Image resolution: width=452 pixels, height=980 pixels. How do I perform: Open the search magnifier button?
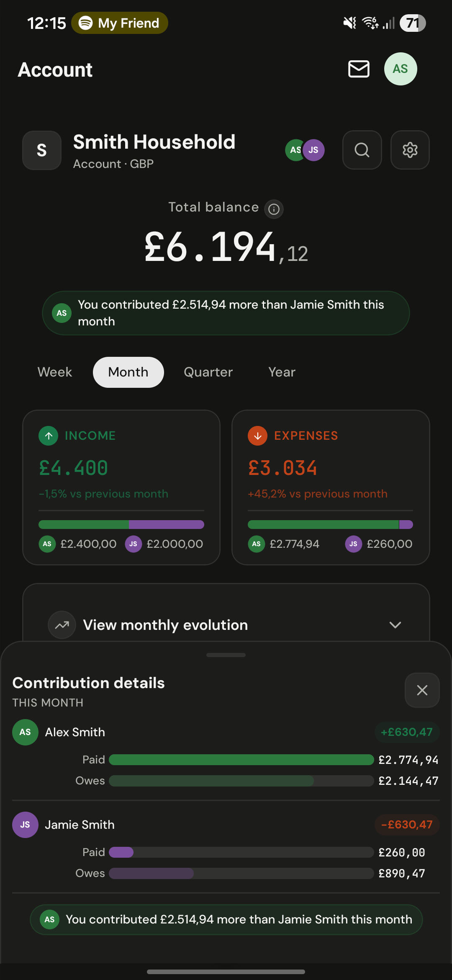(x=362, y=150)
